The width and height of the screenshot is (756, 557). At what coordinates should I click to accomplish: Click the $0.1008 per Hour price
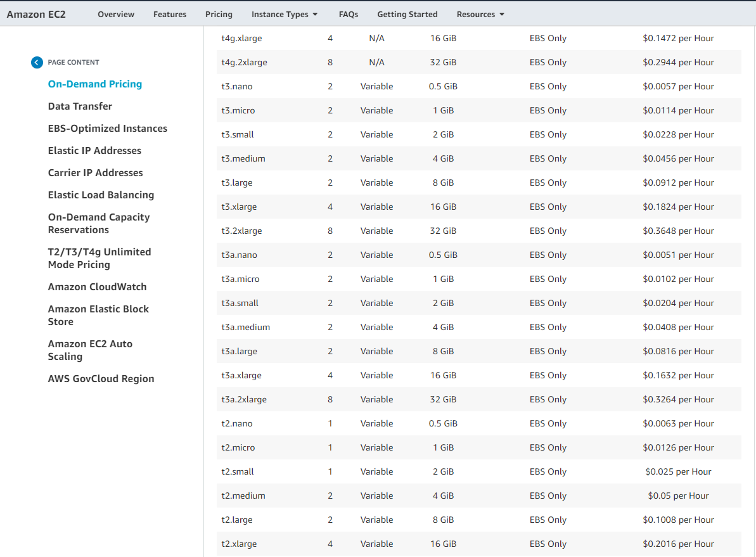pyautogui.click(x=679, y=520)
